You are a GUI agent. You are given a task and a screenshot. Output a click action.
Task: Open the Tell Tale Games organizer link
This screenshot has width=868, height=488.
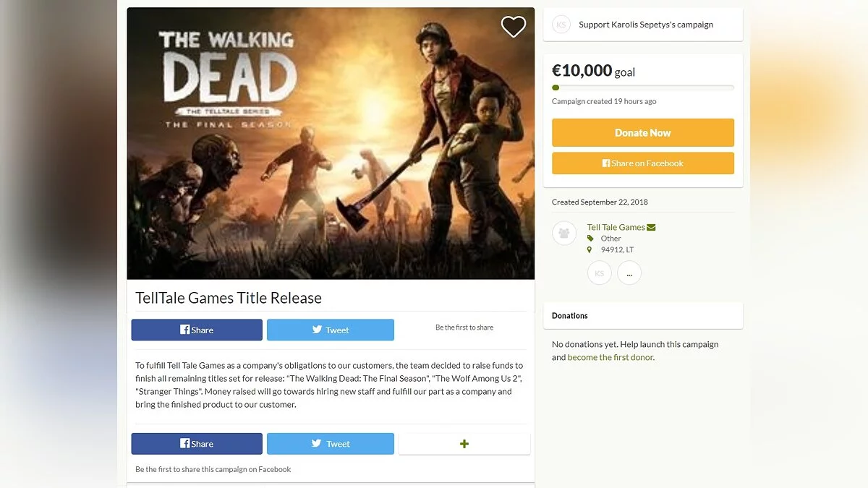click(616, 227)
